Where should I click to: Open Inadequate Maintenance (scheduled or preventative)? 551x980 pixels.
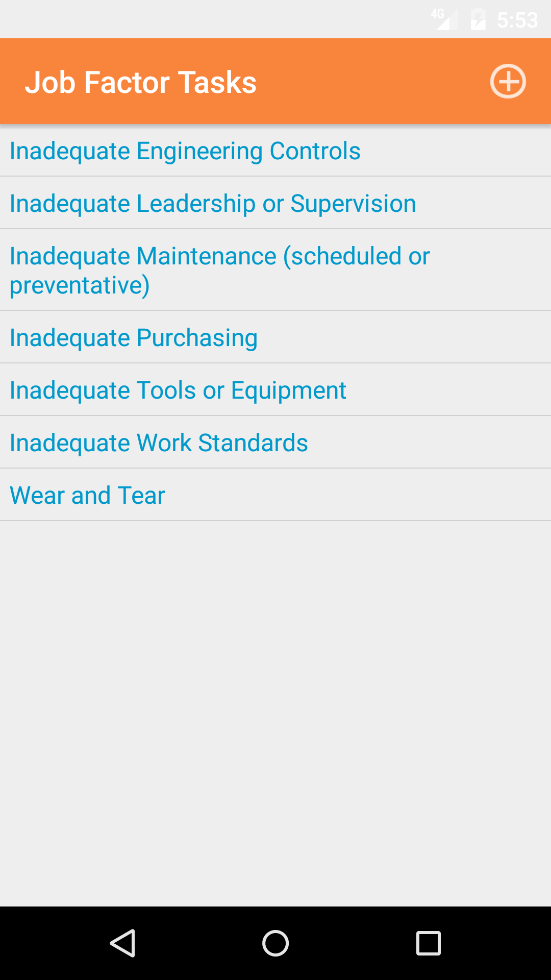[x=219, y=269]
